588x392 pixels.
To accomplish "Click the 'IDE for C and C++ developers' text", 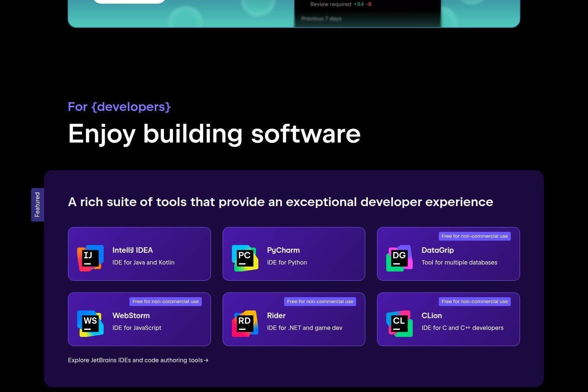I will (462, 328).
